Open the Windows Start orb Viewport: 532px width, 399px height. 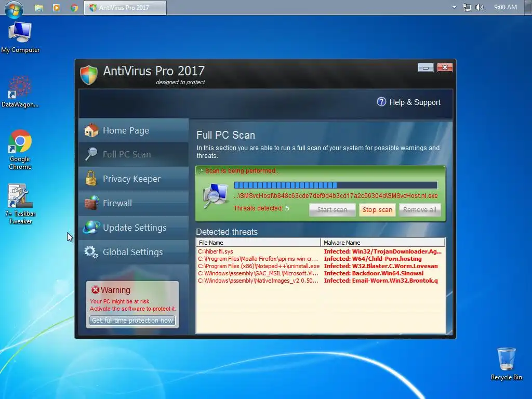pyautogui.click(x=14, y=8)
